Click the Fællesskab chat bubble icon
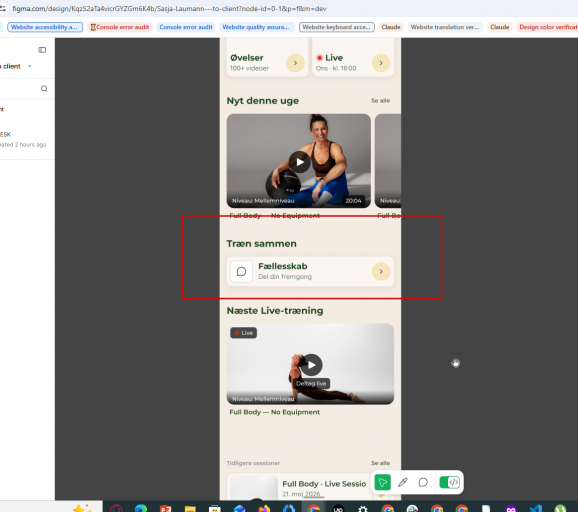 point(241,272)
